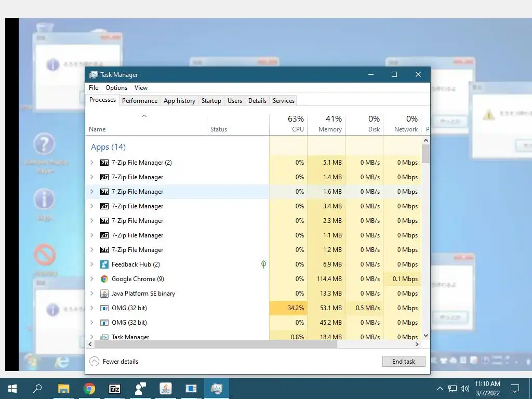Viewport: 532px width, 399px height.
Task: Click the horizontal scrollbar right arrow
Action: click(417, 344)
